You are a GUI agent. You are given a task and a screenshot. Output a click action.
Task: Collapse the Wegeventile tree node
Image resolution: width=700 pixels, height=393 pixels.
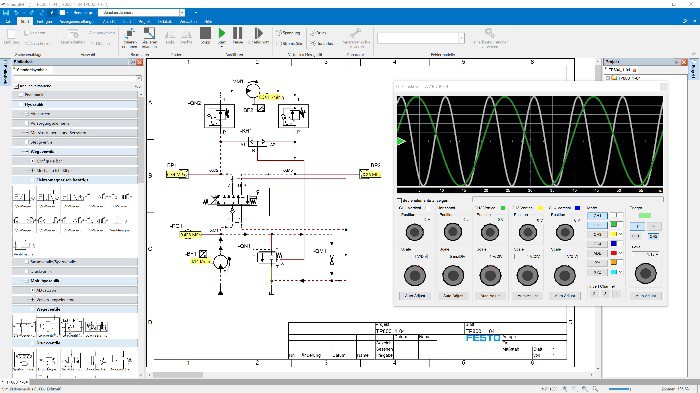[27, 152]
